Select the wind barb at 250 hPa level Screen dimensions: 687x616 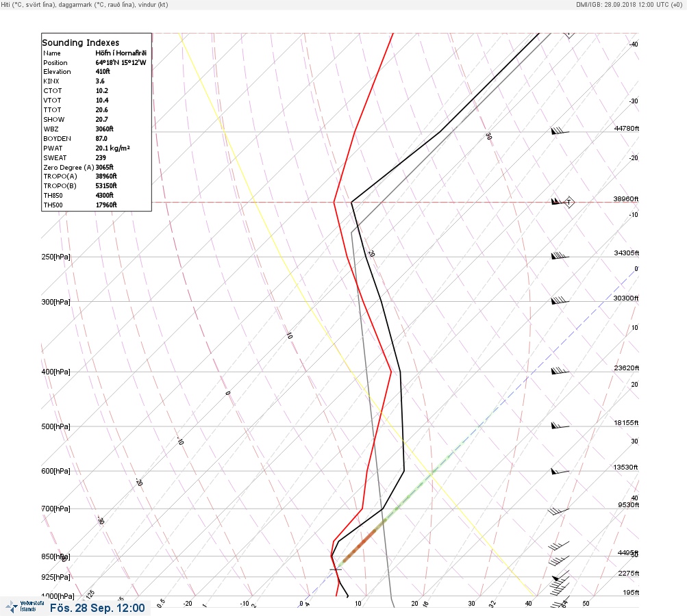tap(560, 256)
